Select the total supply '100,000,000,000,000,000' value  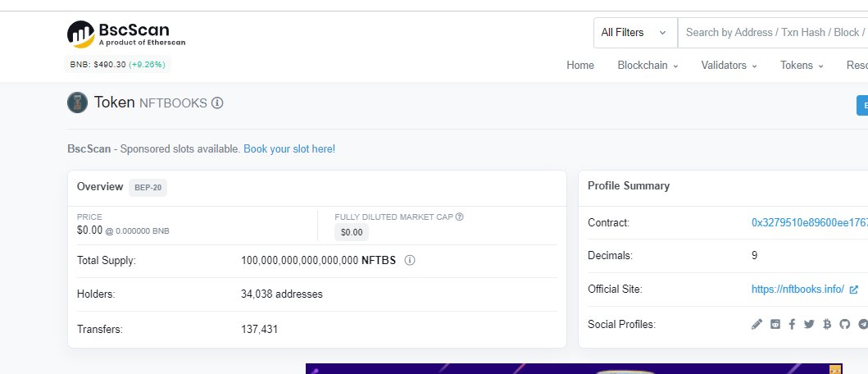tap(299, 261)
